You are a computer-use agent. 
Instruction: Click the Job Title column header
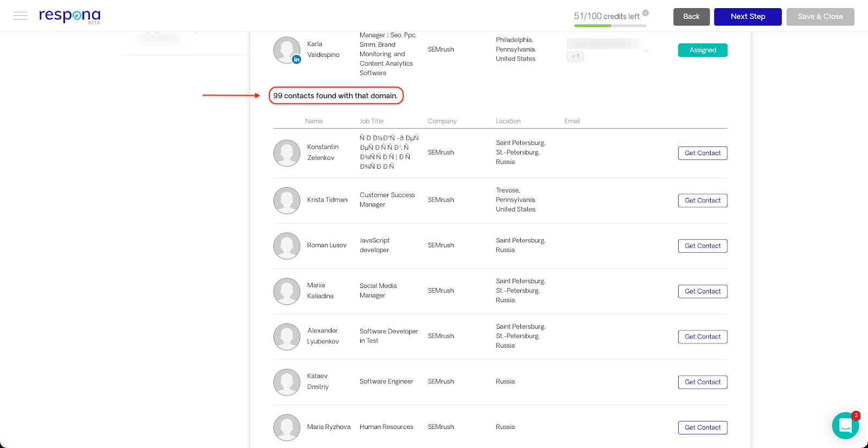372,121
